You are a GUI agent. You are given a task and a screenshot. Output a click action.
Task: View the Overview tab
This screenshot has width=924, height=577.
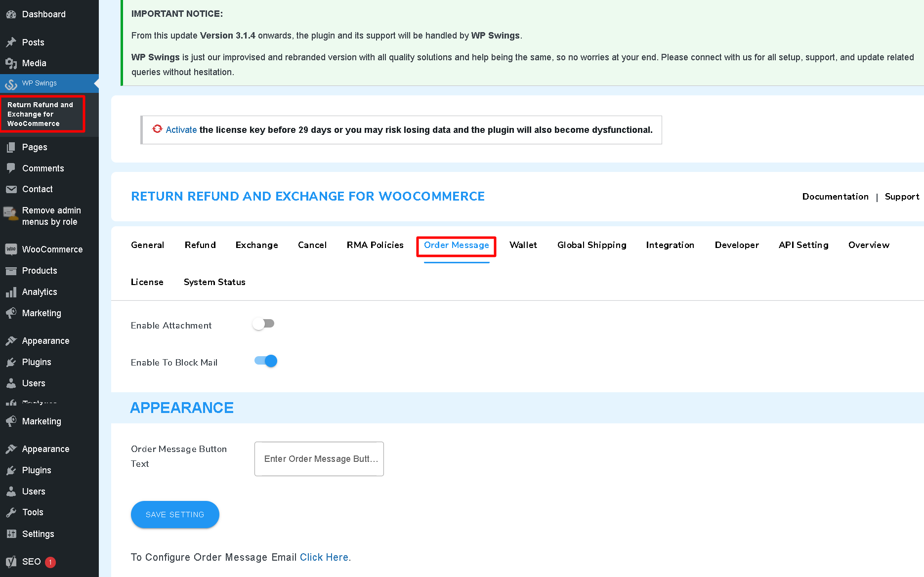(869, 245)
